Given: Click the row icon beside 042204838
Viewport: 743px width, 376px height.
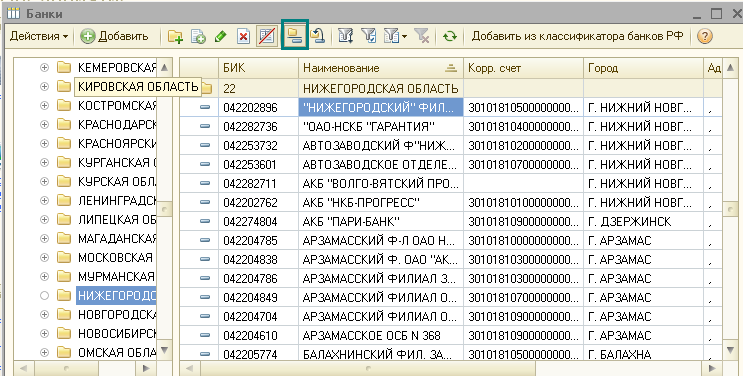Looking at the screenshot, I should click(x=205, y=259).
